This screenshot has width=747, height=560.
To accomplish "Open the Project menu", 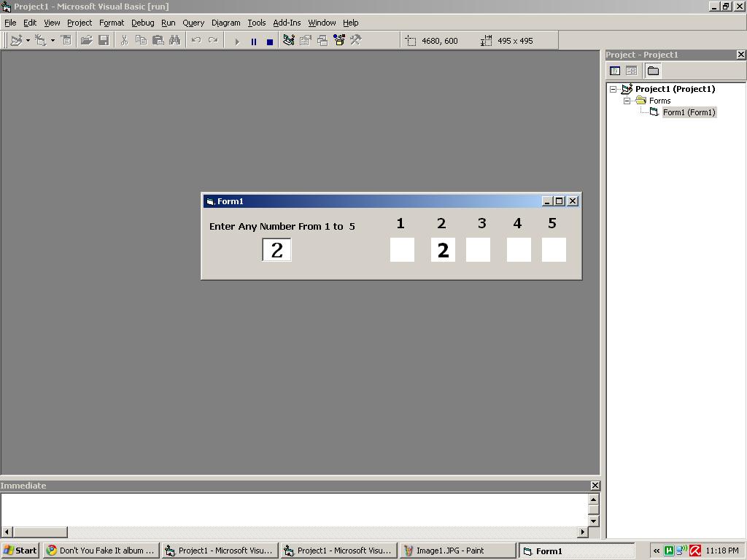I will pos(80,23).
